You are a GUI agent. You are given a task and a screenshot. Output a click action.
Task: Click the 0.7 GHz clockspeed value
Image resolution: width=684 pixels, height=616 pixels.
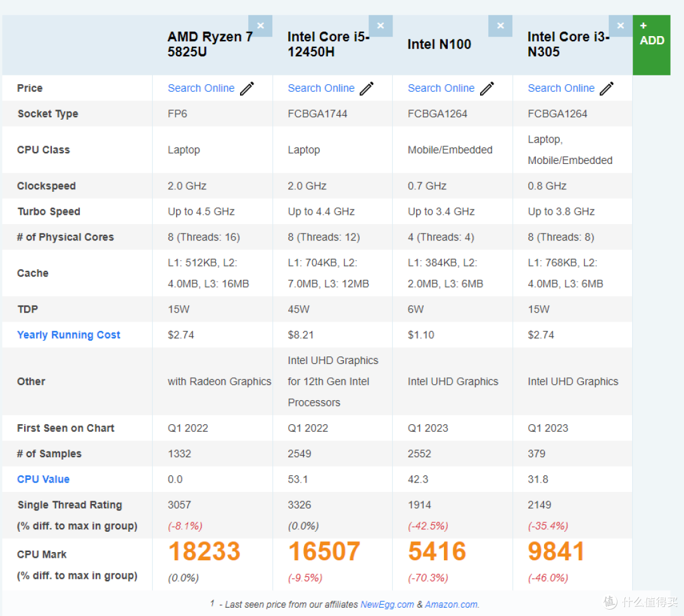tap(427, 186)
